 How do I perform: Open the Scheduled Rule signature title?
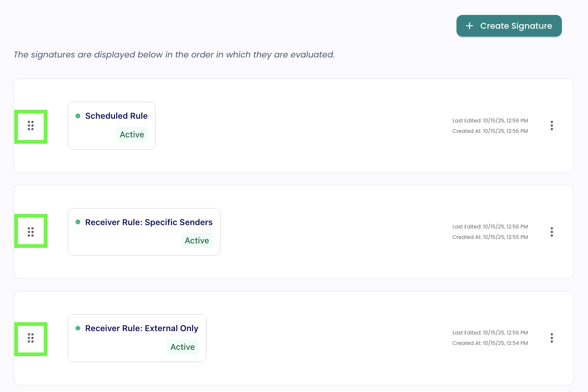click(116, 116)
